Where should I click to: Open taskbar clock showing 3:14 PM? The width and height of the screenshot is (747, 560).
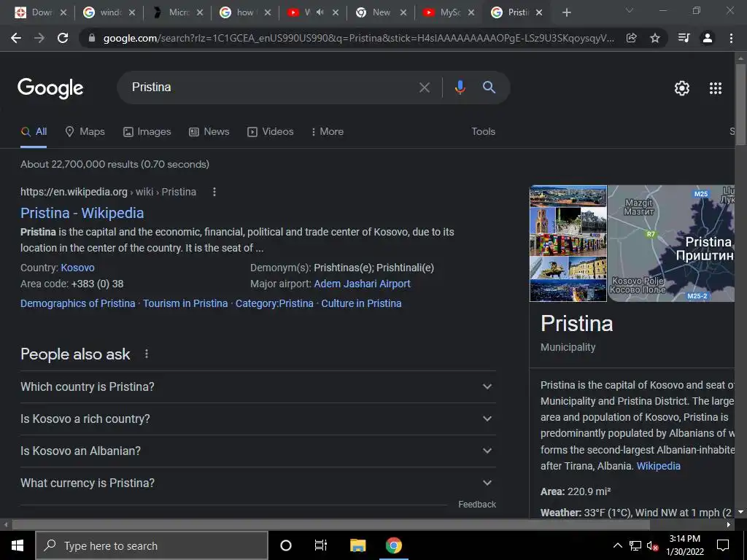coord(684,545)
